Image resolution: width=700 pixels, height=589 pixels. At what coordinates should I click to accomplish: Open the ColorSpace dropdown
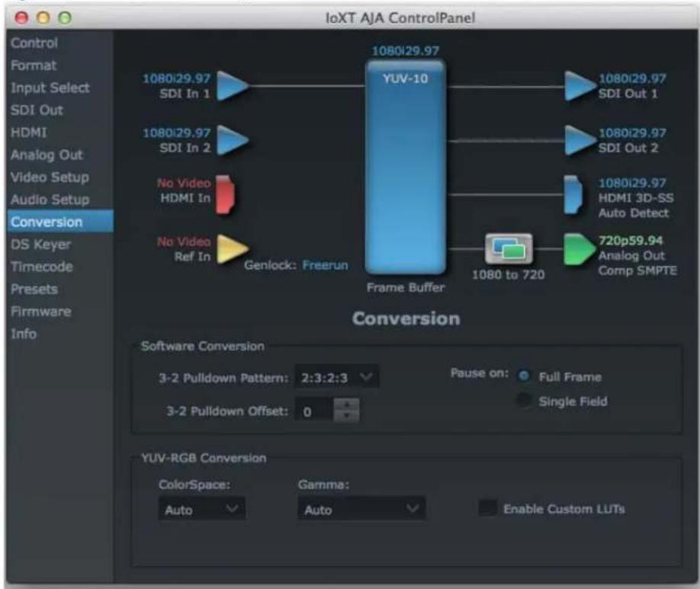(202, 509)
